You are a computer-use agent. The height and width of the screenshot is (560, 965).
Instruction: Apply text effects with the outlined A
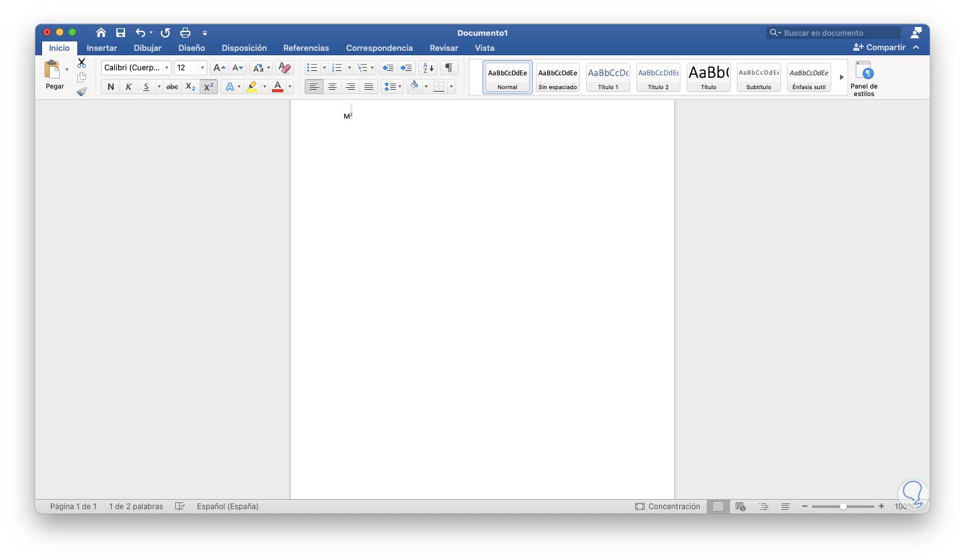(x=230, y=87)
